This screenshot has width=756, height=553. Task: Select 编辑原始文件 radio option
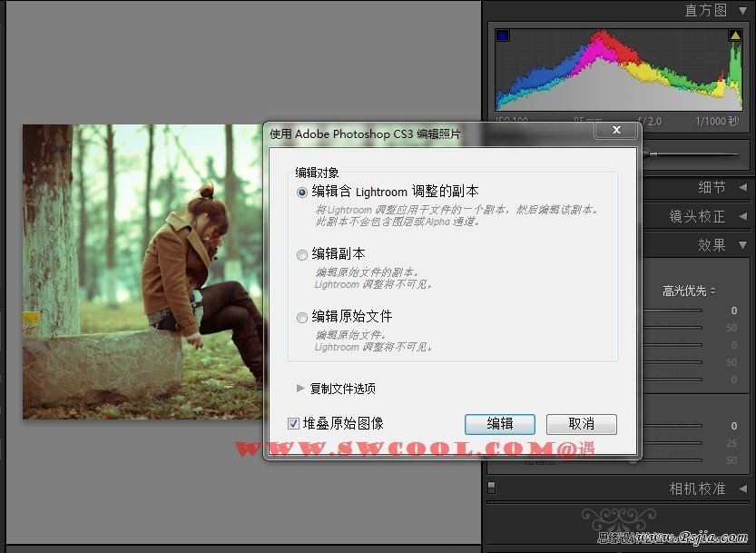(302, 318)
